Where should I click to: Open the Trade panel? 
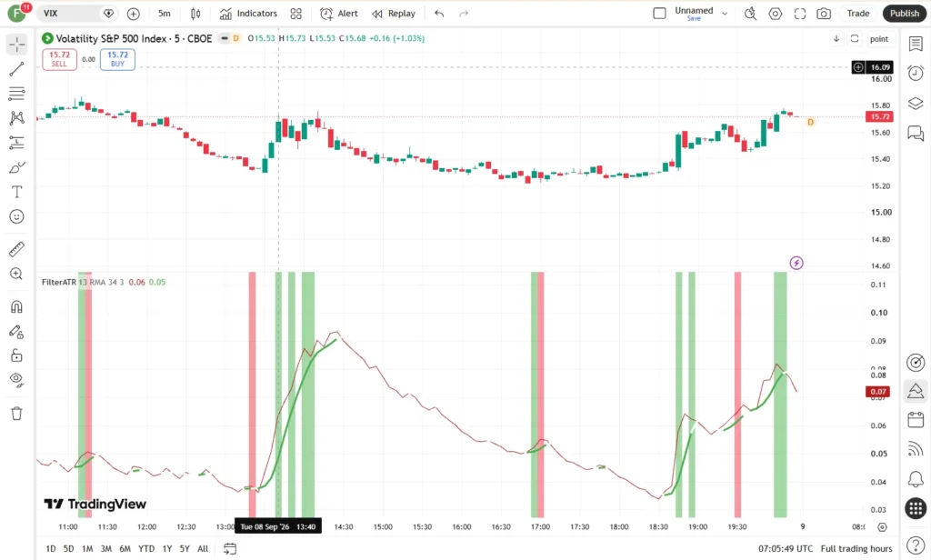(x=858, y=13)
